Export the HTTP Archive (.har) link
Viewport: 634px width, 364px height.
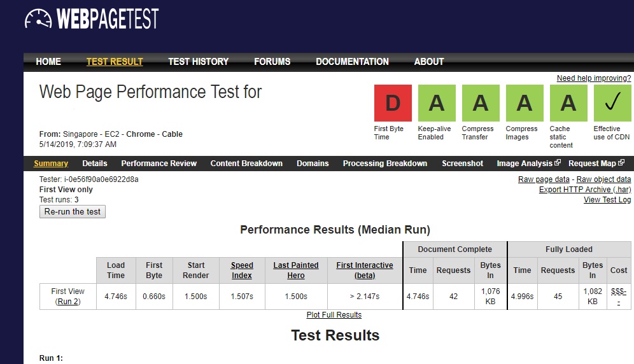pos(585,189)
